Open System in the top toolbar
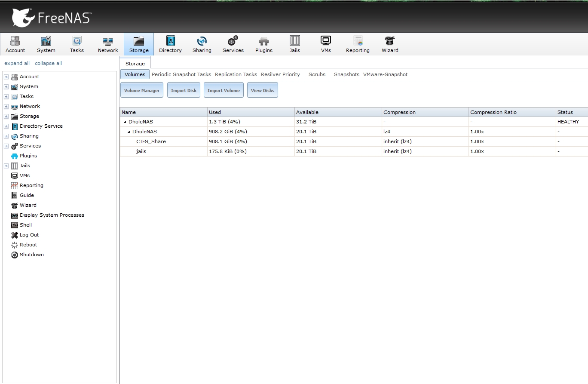 (46, 44)
